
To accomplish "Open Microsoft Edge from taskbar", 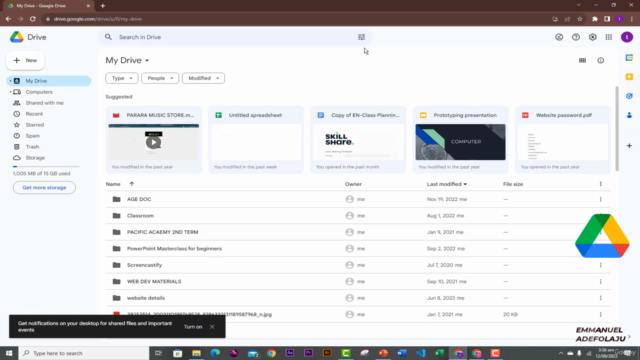I will point(215,353).
